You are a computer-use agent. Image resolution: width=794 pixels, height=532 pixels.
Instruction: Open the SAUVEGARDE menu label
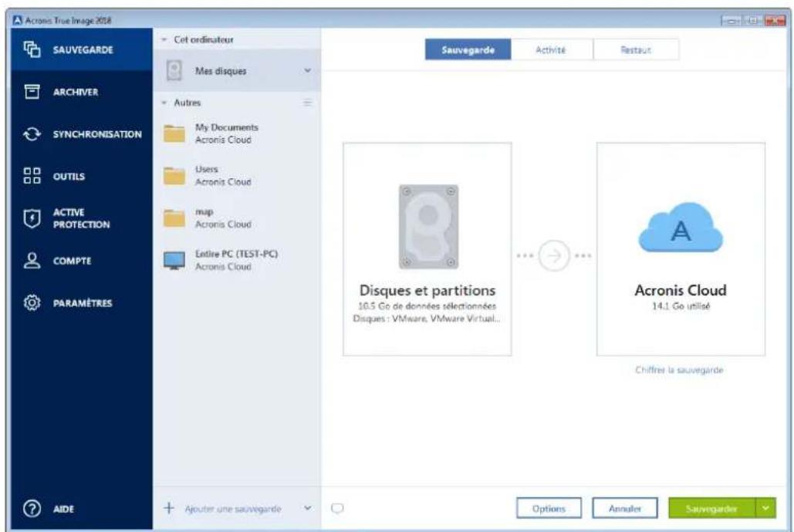point(83,49)
